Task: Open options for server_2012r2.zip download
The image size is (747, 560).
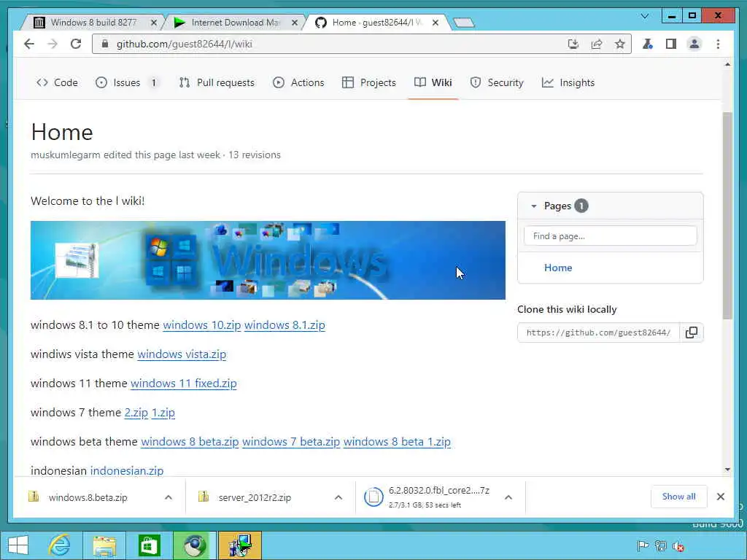Action: coord(338,497)
